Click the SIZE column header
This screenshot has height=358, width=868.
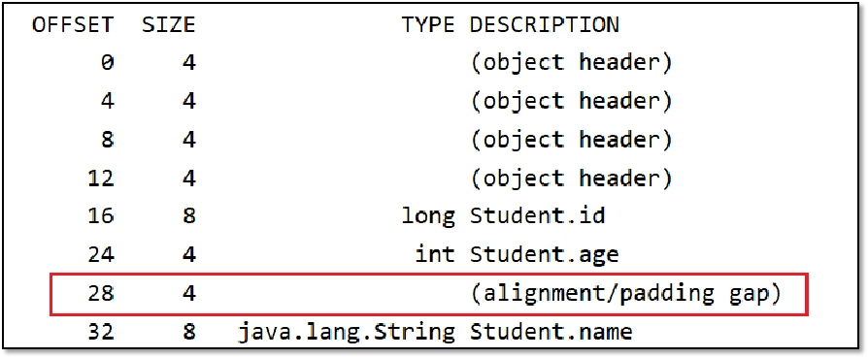[169, 24]
